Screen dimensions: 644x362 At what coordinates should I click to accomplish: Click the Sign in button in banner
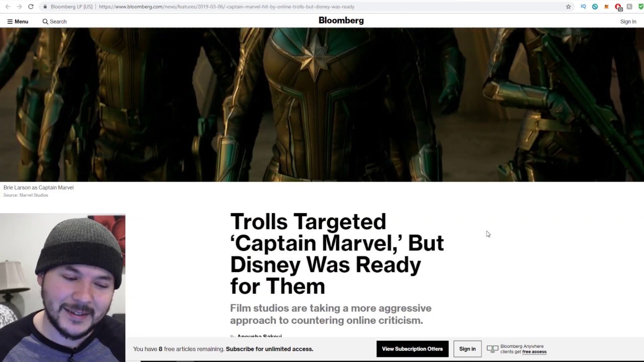(467, 349)
